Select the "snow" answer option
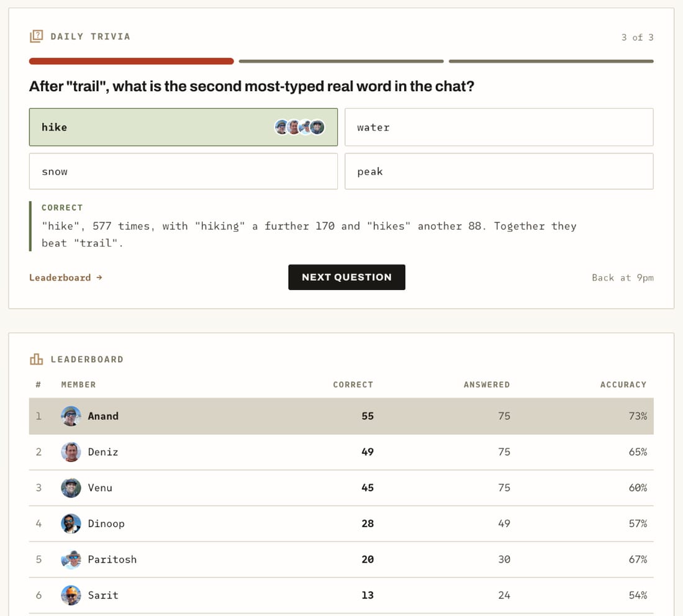 click(183, 171)
